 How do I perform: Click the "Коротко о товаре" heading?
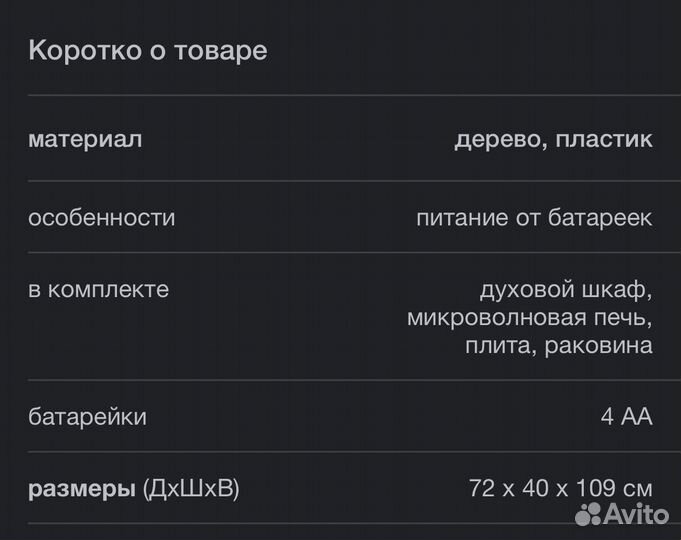coord(148,50)
